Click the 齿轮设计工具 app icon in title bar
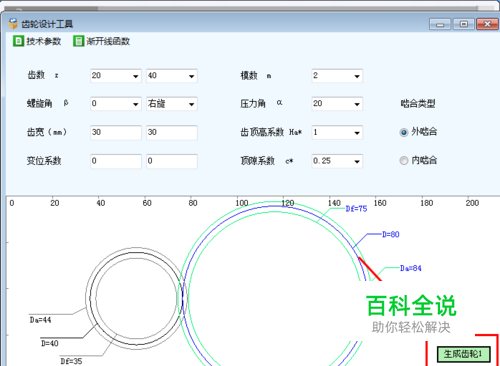500x366 pixels. (x=13, y=24)
